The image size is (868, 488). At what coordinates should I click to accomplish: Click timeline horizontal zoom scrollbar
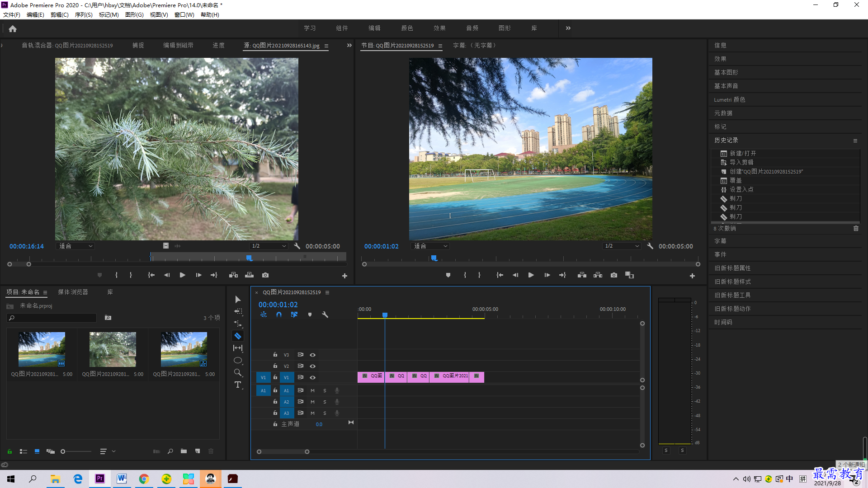[x=283, y=452]
